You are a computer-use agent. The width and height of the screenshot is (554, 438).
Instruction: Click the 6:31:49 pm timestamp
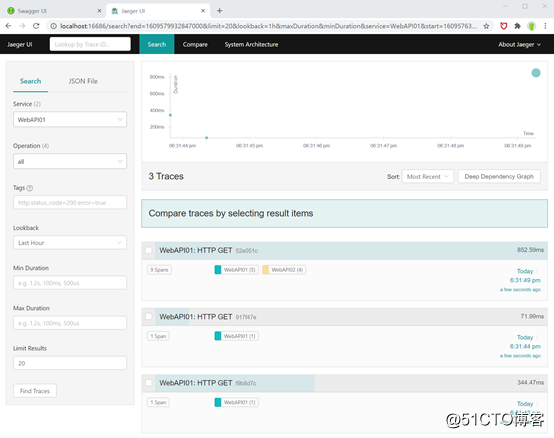525,280
